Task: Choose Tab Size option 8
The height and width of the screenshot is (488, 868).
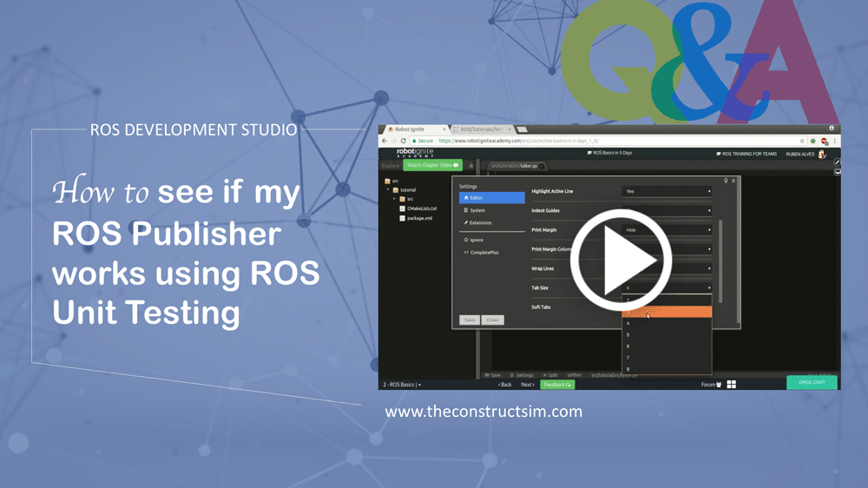Action: click(667, 369)
